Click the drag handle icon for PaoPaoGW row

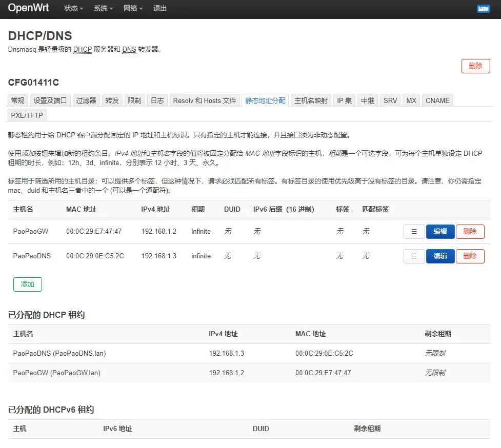tap(414, 232)
